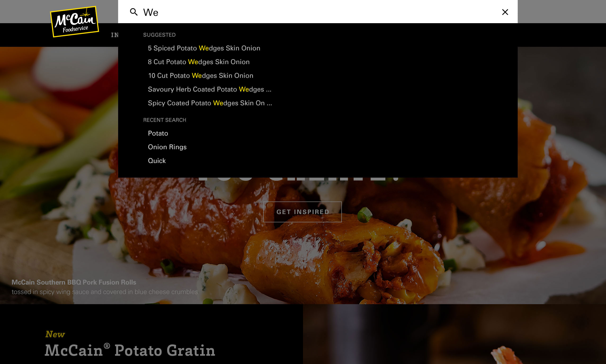This screenshot has height=364, width=606.
Task: Click the GET INSPIRED button
Action: coord(302,212)
